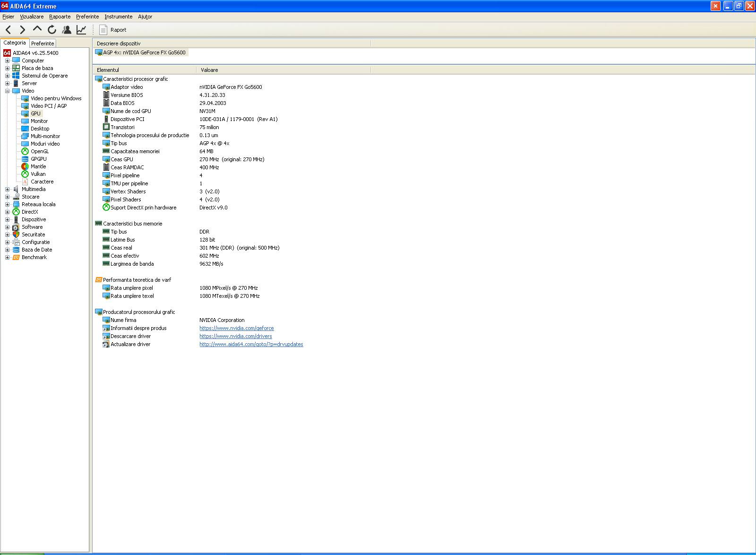Select the Multi-monitor tree item

(x=45, y=136)
